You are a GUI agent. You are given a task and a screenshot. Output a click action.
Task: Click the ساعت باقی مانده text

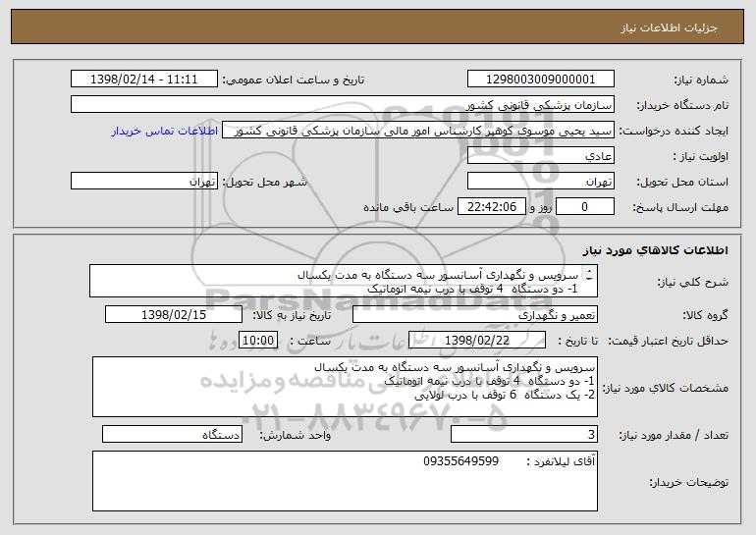click(407, 207)
